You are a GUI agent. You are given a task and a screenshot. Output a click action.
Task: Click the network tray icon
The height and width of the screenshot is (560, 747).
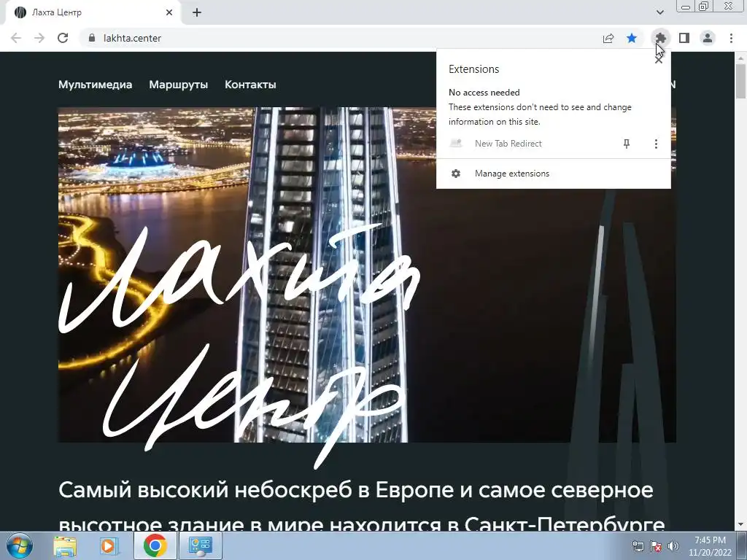point(638,546)
